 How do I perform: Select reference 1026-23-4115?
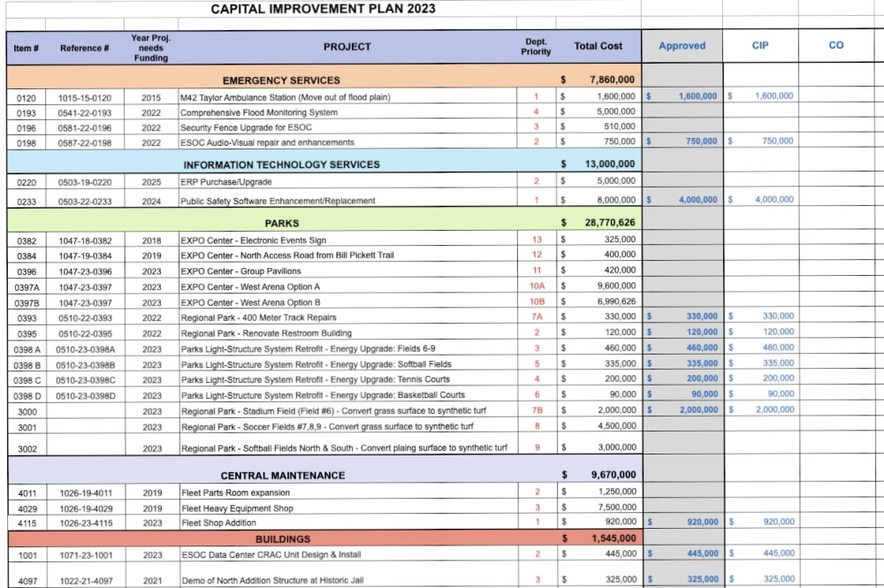(86, 523)
